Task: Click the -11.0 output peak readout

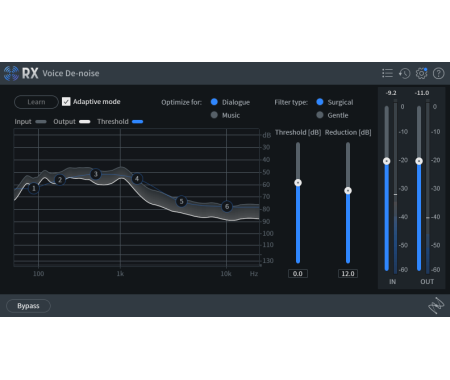Action: point(422,93)
